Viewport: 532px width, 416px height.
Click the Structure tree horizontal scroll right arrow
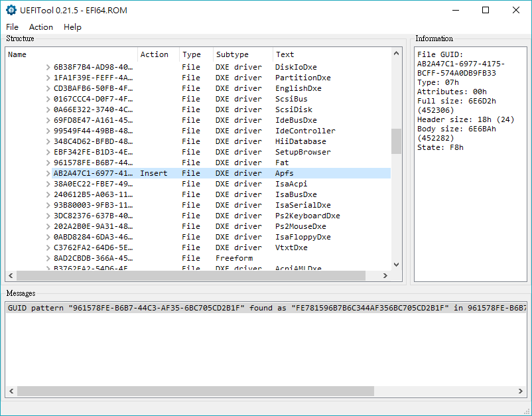tap(385, 275)
